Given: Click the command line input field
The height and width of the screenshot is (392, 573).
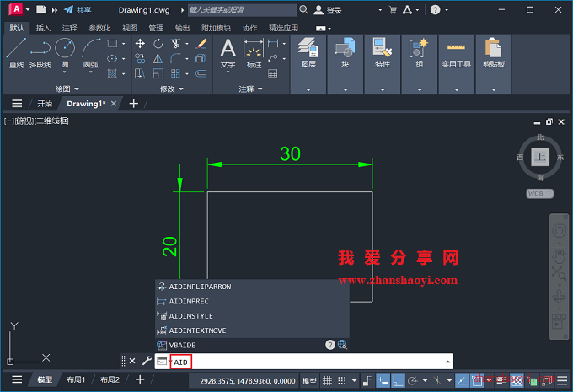Looking at the screenshot, I should (304, 362).
